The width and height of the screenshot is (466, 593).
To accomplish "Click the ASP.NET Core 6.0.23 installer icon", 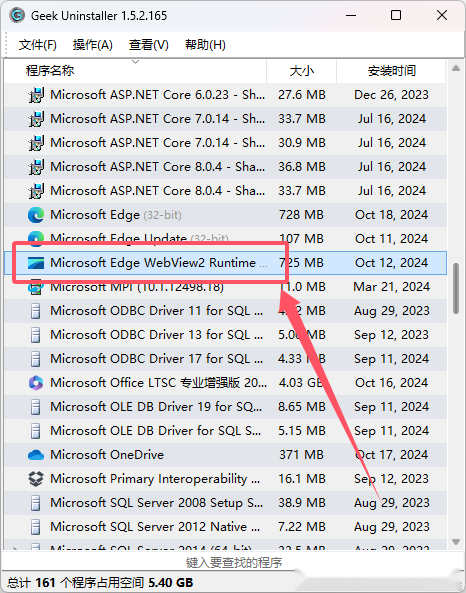I will (x=36, y=95).
